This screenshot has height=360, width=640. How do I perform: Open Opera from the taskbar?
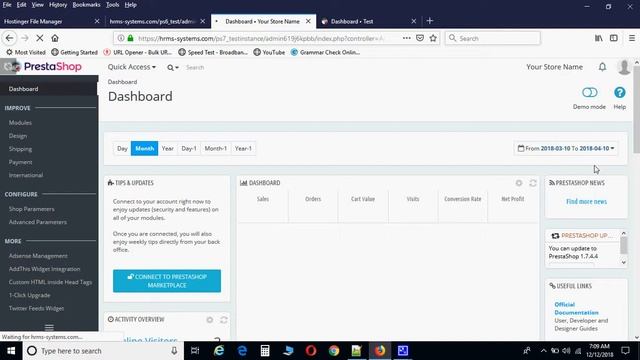[x=311, y=351]
